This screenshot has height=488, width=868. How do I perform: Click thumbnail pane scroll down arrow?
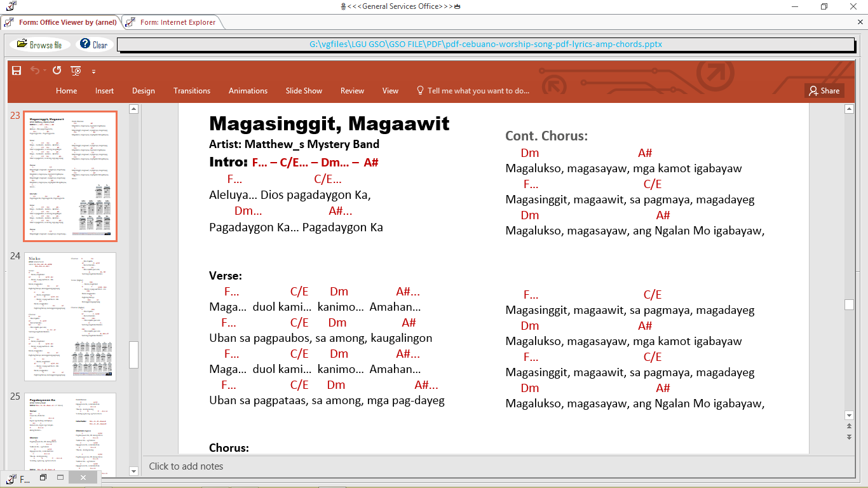[x=133, y=471]
